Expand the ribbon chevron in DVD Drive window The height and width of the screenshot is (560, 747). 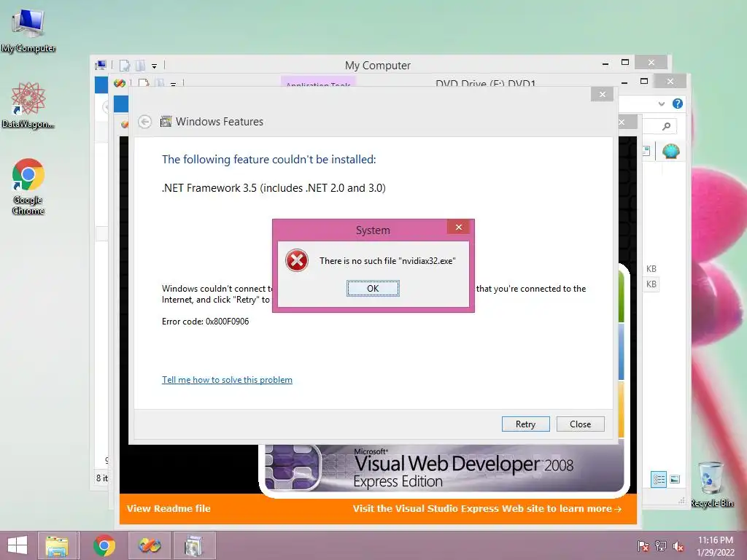click(661, 104)
